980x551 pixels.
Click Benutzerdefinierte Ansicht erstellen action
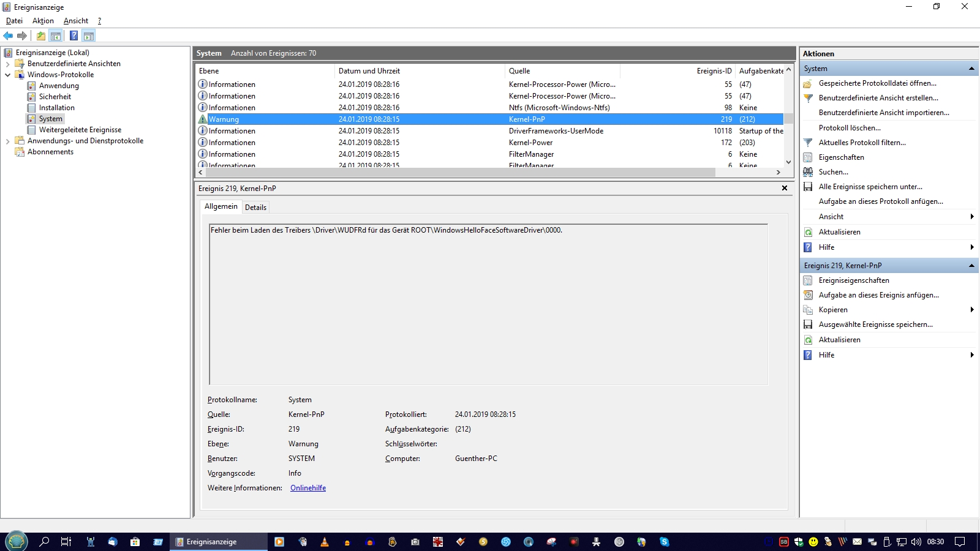click(x=878, y=98)
